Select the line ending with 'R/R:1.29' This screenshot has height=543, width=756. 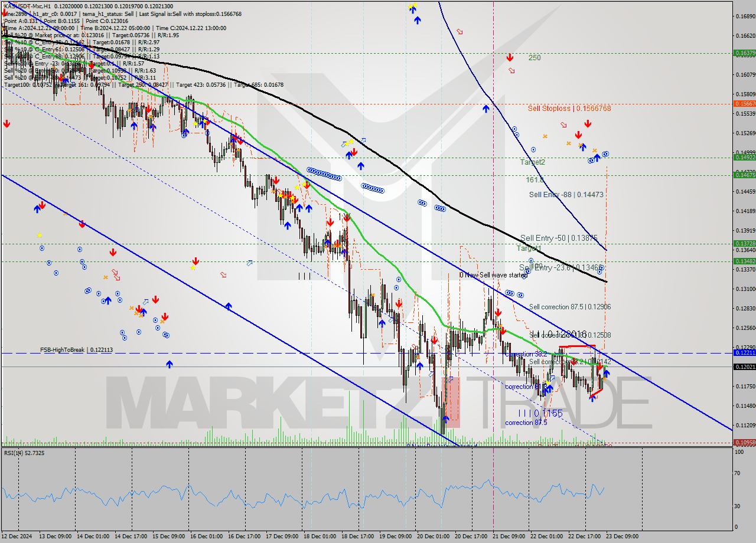[x=82, y=49]
